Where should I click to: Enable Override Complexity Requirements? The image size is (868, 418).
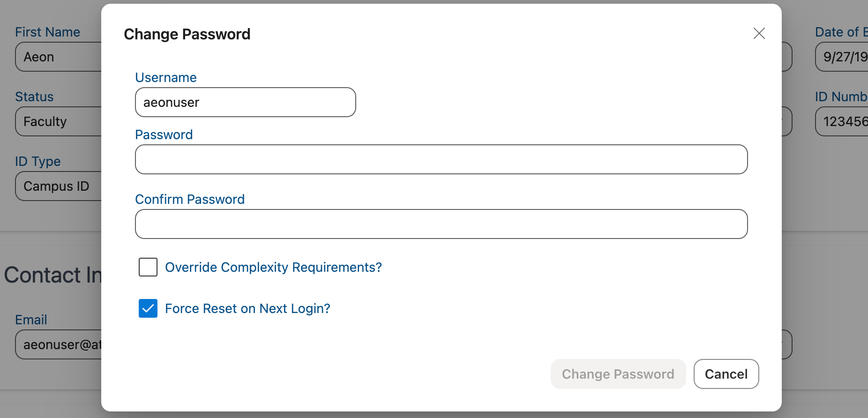coord(148,267)
